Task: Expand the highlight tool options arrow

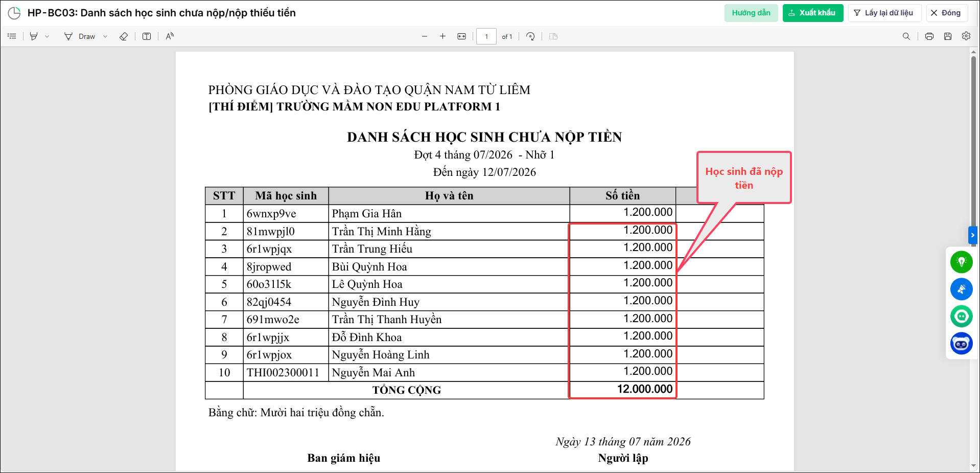Action: [47, 36]
